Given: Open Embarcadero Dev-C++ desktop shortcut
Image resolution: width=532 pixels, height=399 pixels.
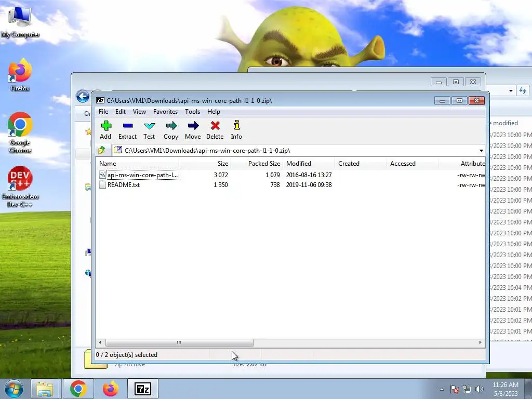Looking at the screenshot, I should pos(20,187).
